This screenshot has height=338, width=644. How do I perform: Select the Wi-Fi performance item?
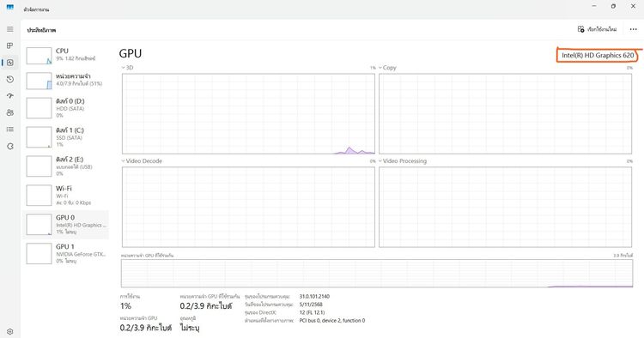point(66,196)
